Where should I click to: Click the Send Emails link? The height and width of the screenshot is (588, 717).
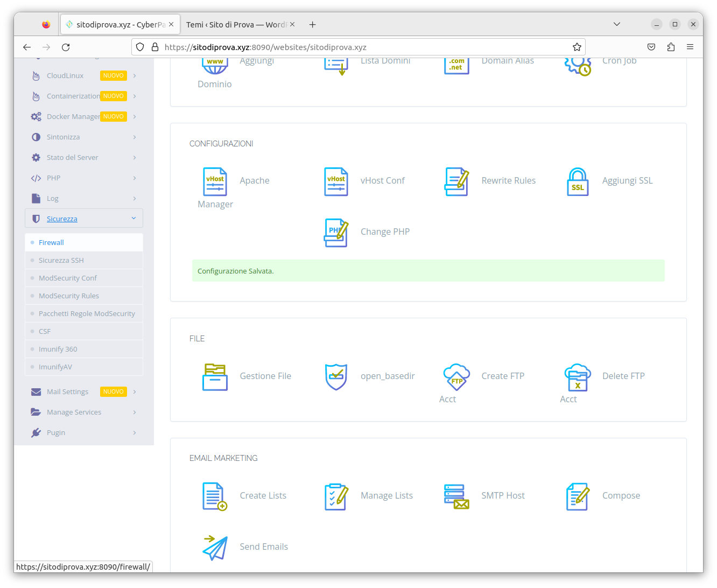pos(264,547)
